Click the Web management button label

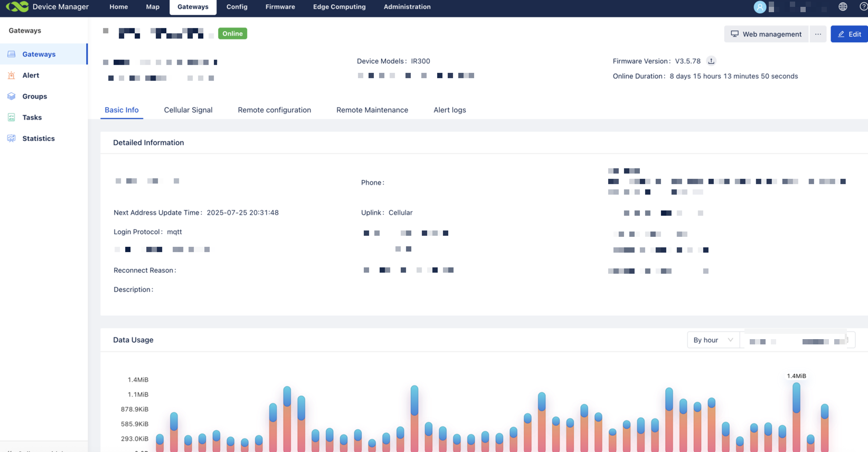point(772,34)
